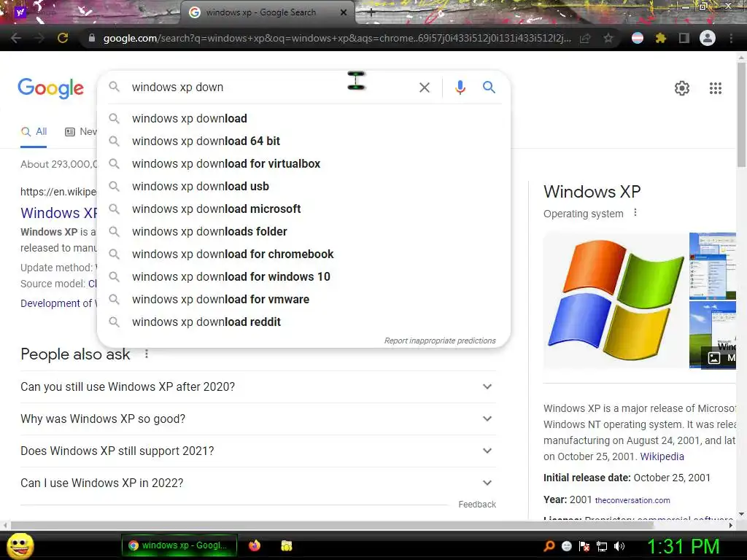Expand Can I use Windows XP in 2022?
This screenshot has width=747, height=560.
(x=258, y=483)
